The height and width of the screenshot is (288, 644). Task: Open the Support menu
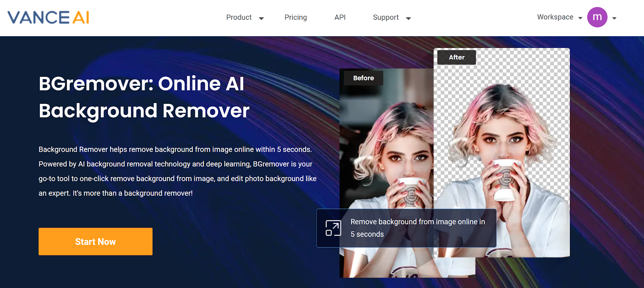pyautogui.click(x=386, y=17)
